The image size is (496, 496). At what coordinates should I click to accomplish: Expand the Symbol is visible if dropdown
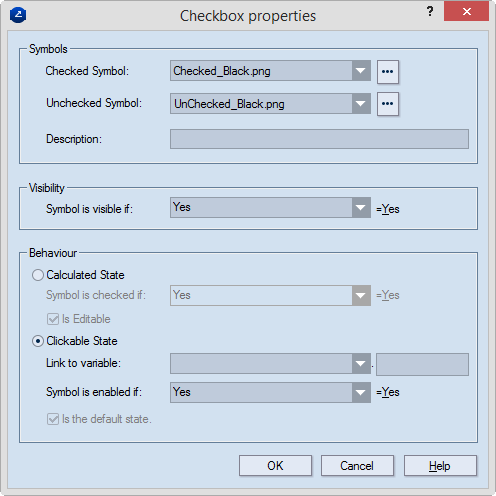pyautogui.click(x=361, y=208)
